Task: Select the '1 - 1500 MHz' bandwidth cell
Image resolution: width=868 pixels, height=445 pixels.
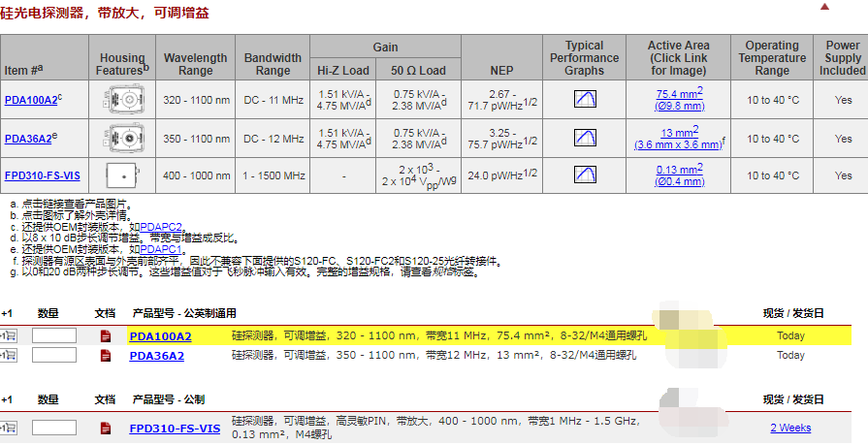Action: pyautogui.click(x=273, y=175)
